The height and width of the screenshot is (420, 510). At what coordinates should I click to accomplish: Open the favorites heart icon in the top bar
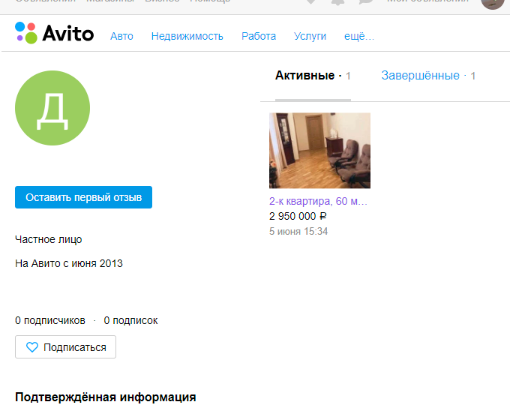pos(312,2)
